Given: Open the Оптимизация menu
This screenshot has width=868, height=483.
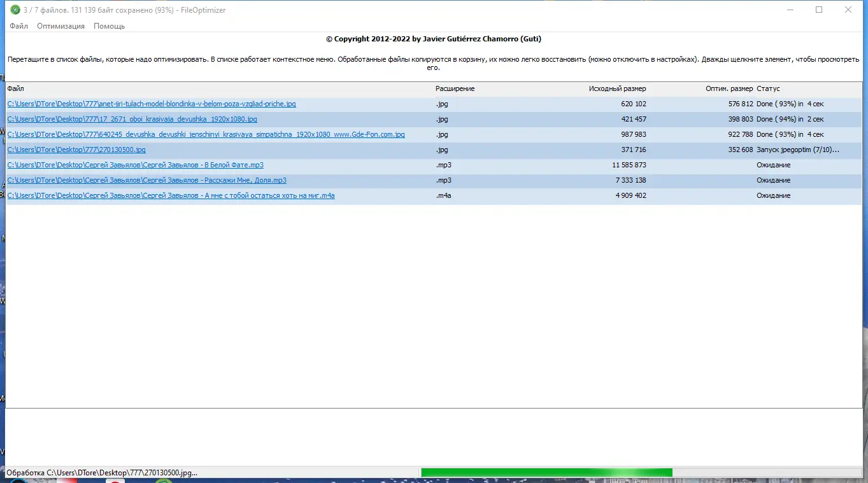Looking at the screenshot, I should (60, 26).
